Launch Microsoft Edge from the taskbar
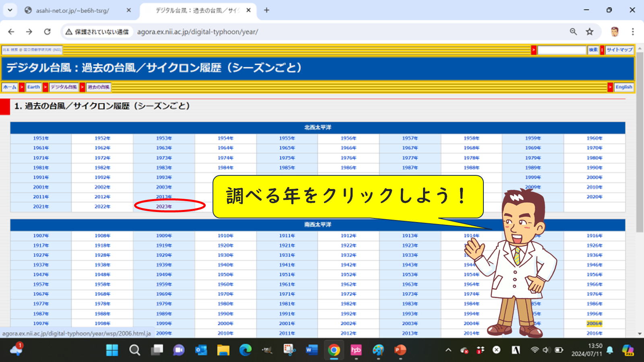This screenshot has width=644, height=362. point(245,350)
